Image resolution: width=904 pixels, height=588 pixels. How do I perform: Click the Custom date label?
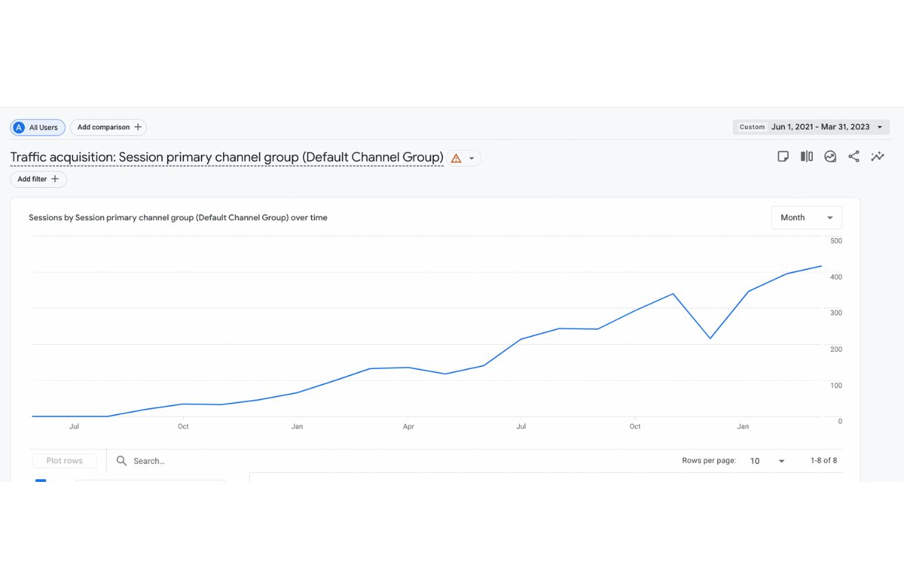click(752, 127)
